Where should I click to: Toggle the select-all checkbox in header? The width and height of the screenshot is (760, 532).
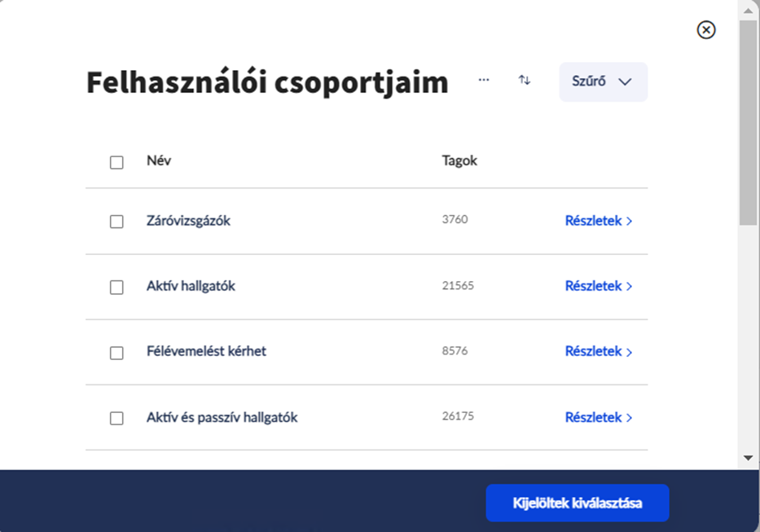coord(116,162)
